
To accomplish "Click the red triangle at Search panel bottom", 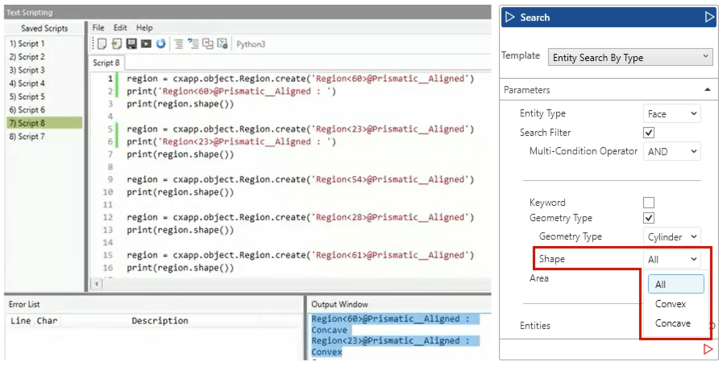I will (708, 349).
